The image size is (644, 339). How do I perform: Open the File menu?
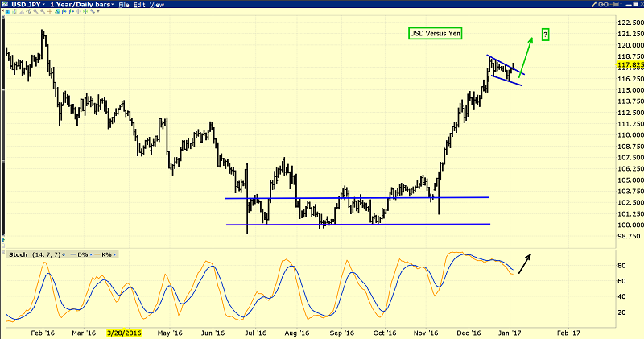click(x=125, y=5)
